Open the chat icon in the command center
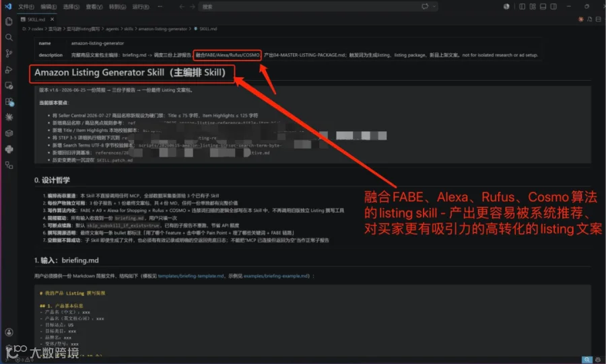This screenshot has height=364, width=606. [425, 7]
